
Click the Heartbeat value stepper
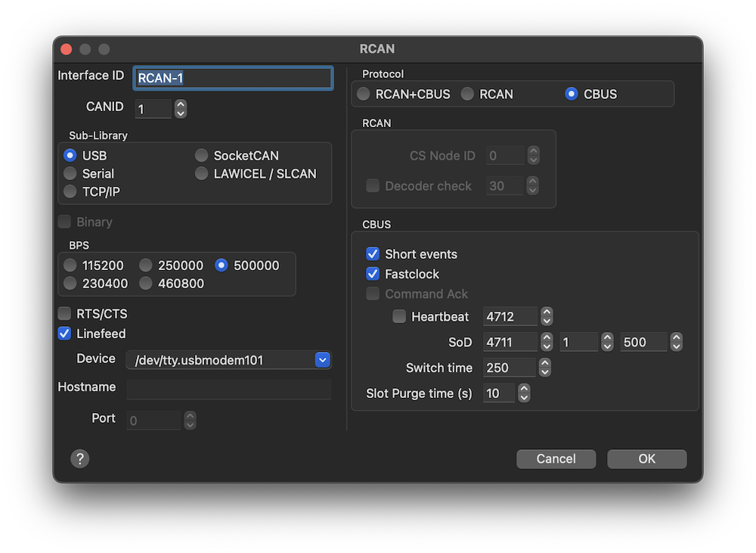click(x=547, y=316)
